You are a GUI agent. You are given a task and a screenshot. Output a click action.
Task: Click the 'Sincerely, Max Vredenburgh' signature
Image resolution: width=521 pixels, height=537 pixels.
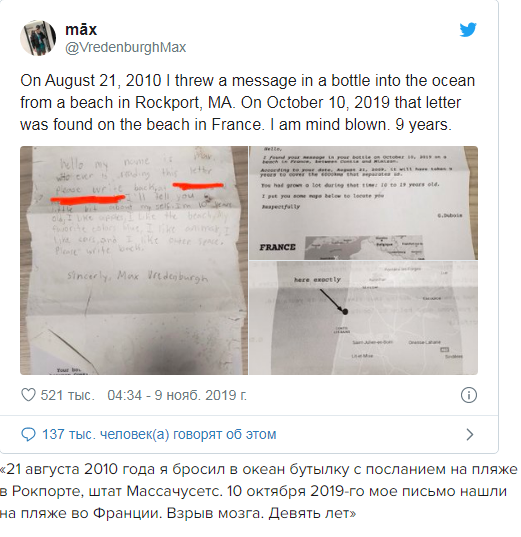pos(137,276)
